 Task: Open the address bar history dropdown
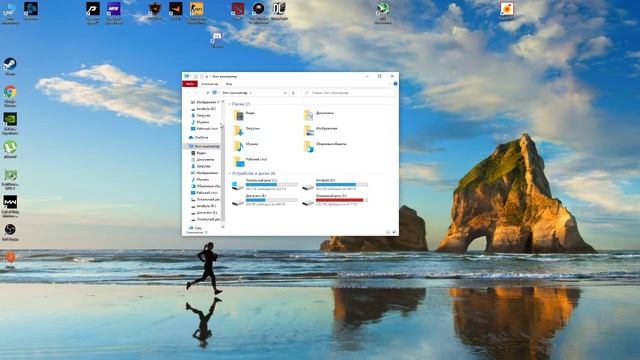tap(285, 93)
